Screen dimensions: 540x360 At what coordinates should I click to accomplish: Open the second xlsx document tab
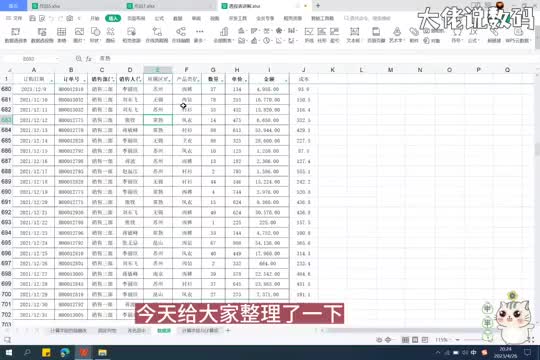[169, 6]
